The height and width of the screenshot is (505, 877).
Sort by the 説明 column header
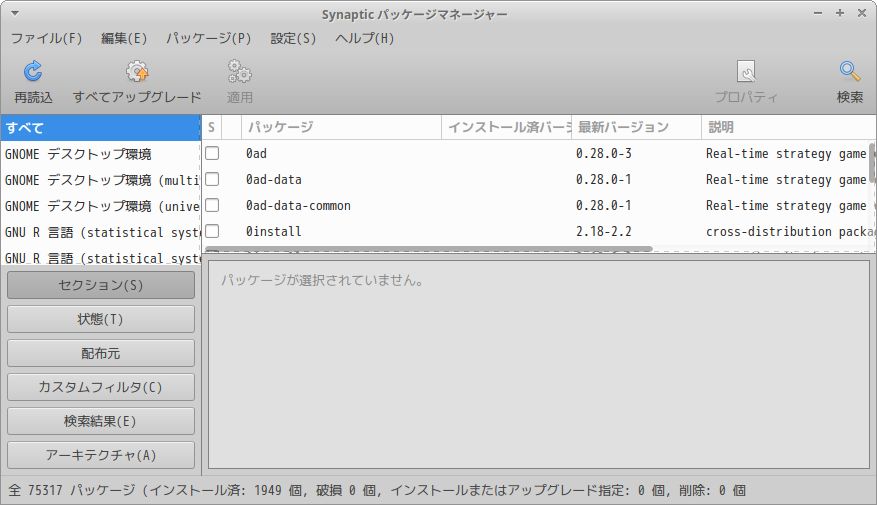pyautogui.click(x=789, y=128)
